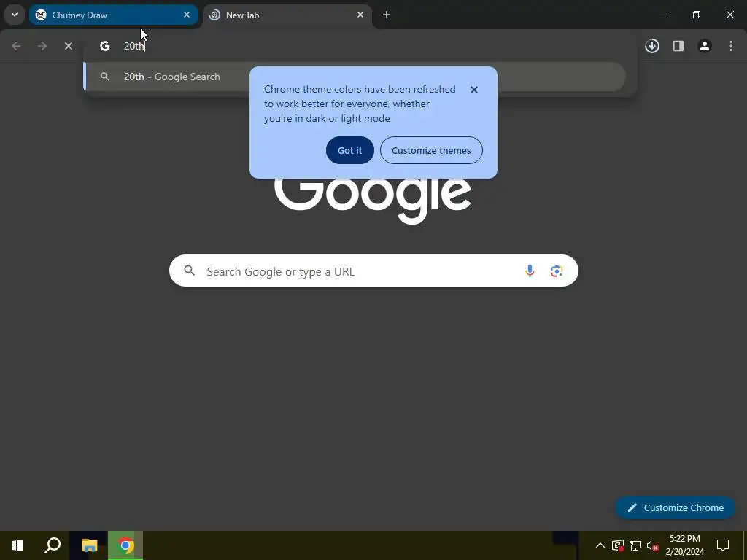Screen dimensions: 747x560
Task: Toggle the Chrome side panel
Action: tap(678, 46)
